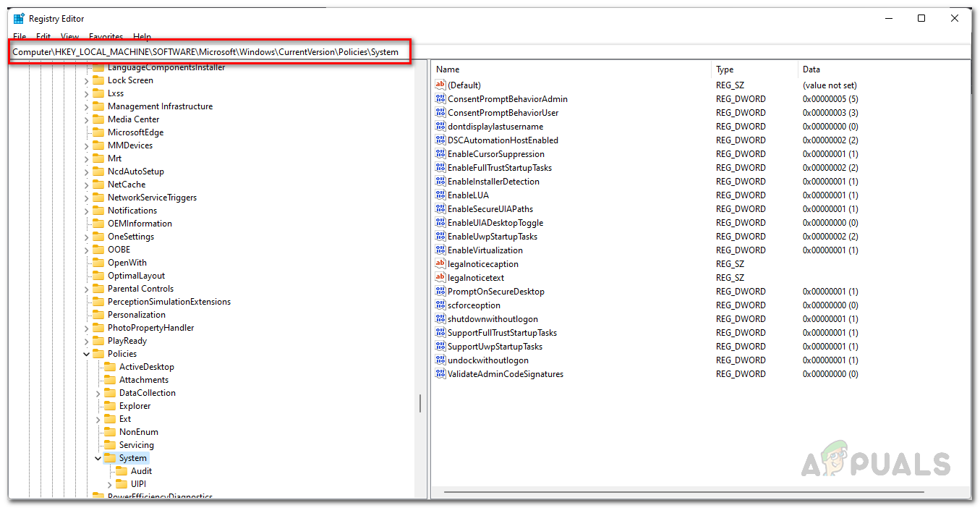980x508 pixels.
Task: Select the EnableVirtualization value name
Action: [x=485, y=250]
